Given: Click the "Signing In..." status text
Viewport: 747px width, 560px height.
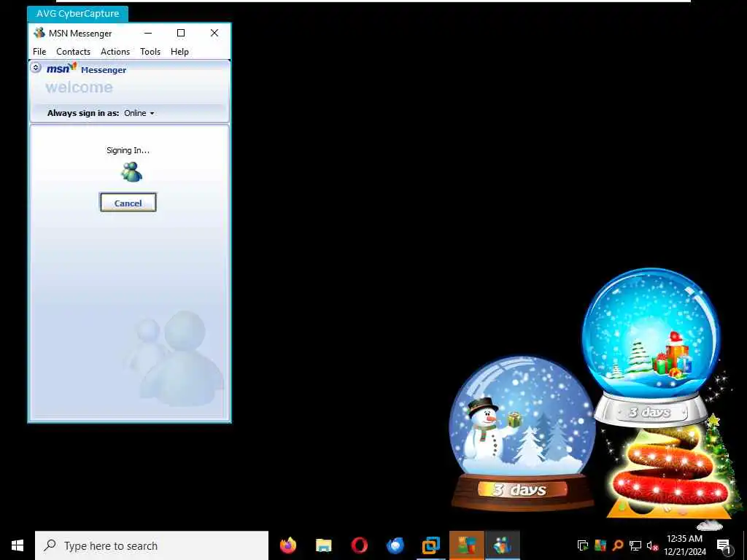Looking at the screenshot, I should [128, 150].
